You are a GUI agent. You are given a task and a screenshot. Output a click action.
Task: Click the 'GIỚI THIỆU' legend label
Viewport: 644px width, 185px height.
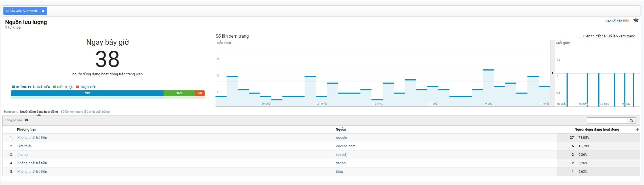pos(65,87)
